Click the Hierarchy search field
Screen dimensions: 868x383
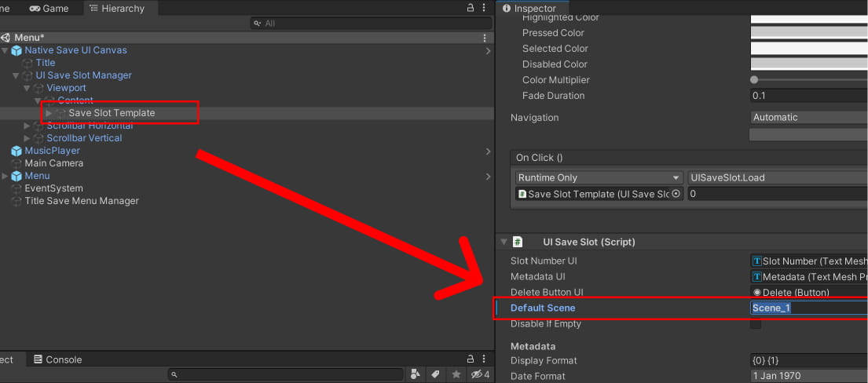[371, 24]
